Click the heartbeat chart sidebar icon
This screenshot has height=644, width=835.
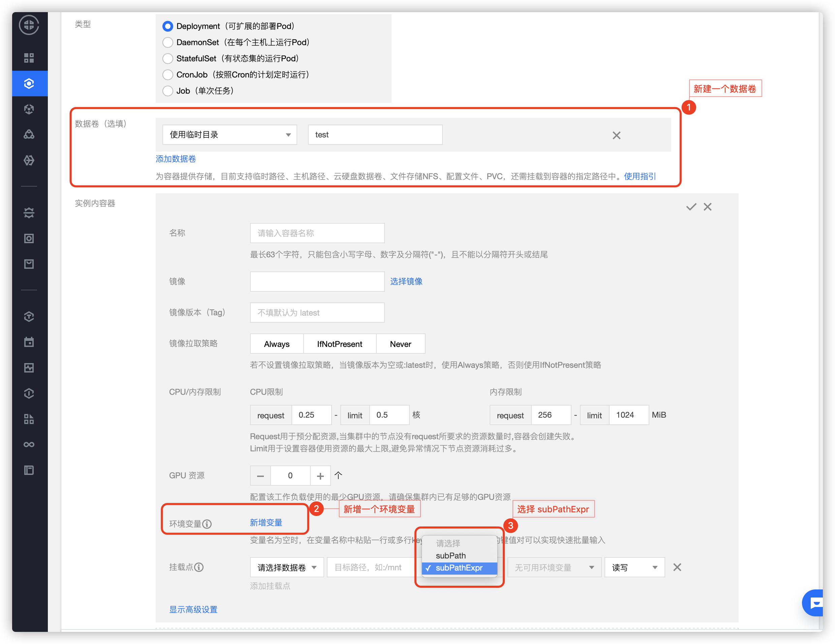click(29, 368)
